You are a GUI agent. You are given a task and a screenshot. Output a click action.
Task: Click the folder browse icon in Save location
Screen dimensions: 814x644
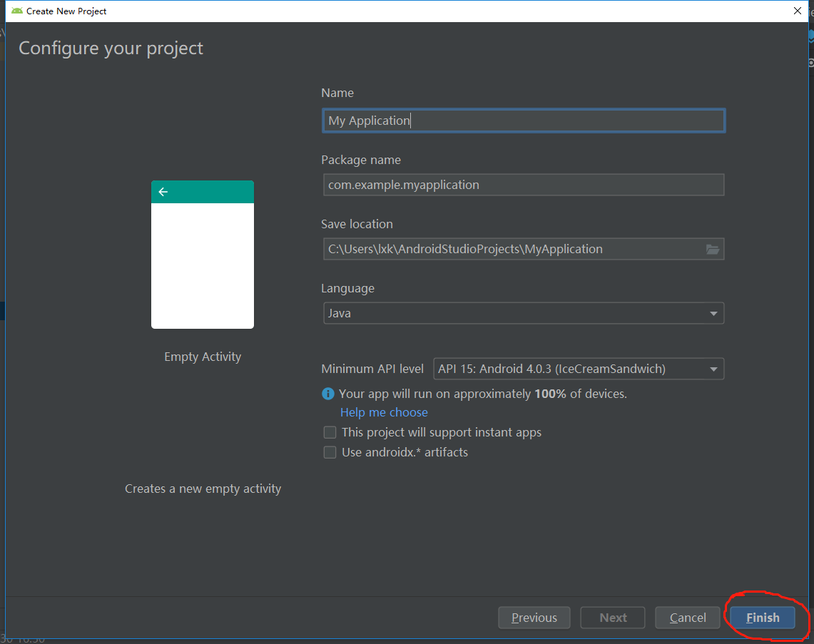coord(712,250)
